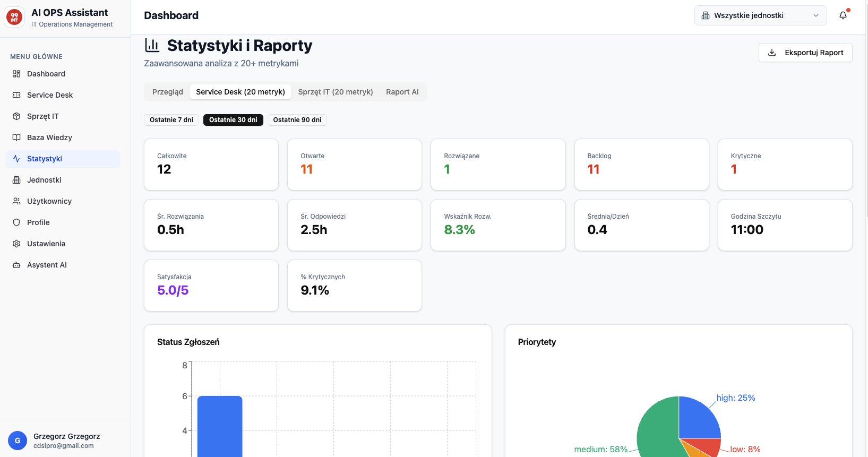Click the Sprzęt IT box icon
The image size is (868, 457).
16,116
